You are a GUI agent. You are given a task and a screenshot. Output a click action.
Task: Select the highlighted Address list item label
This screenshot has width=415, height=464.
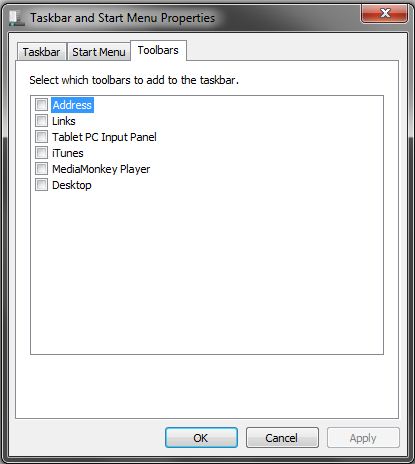click(72, 105)
